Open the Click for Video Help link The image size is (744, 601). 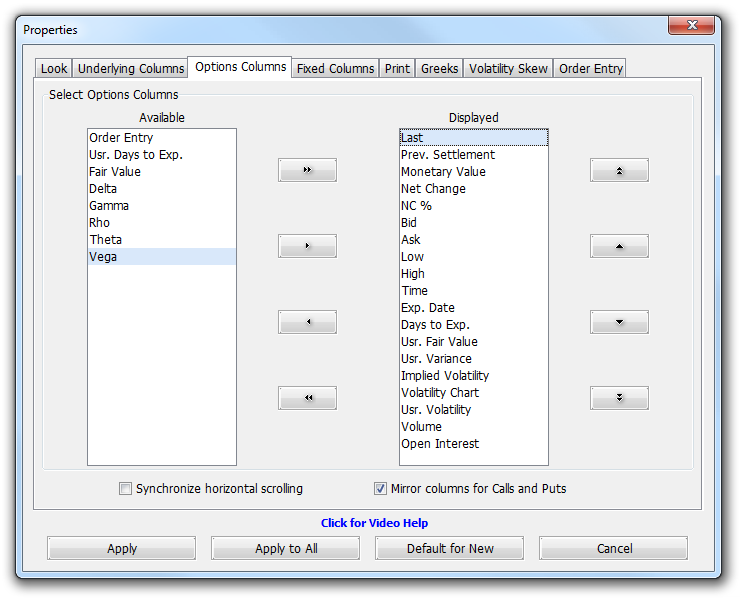click(x=374, y=523)
